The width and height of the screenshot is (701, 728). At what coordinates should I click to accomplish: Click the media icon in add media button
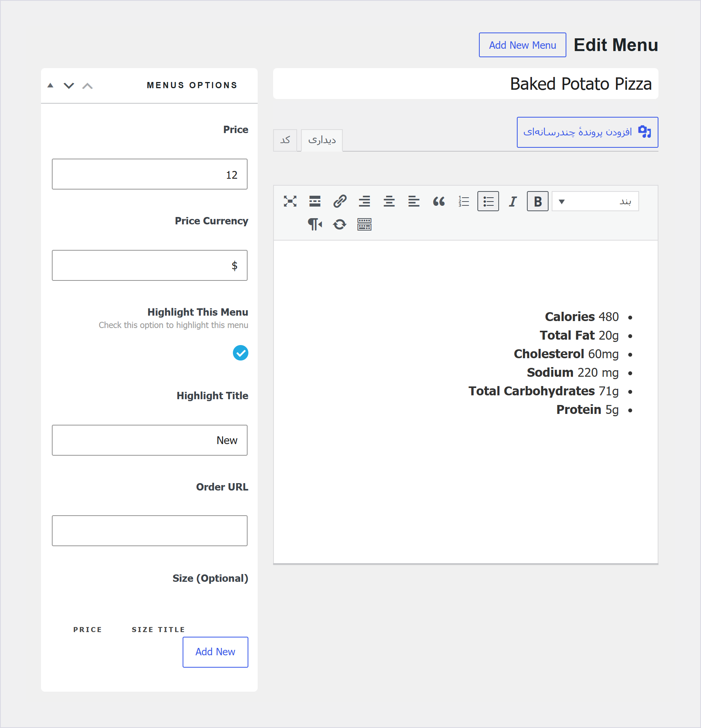tap(645, 132)
